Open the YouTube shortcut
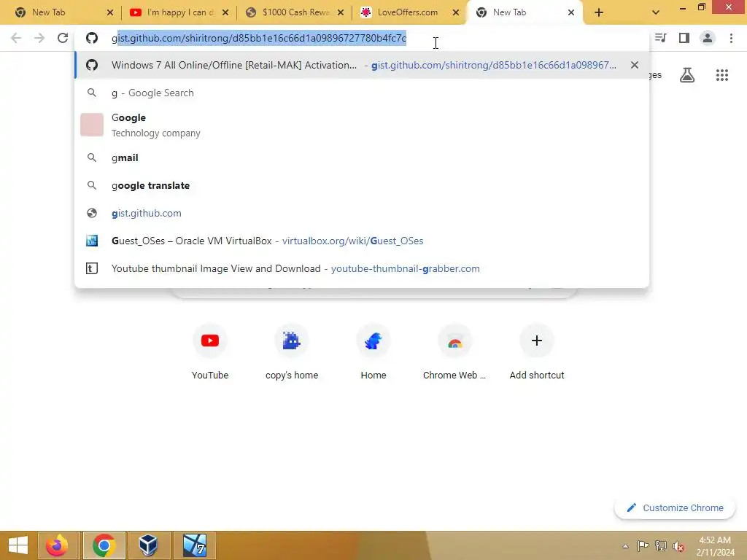Screen dimensions: 747x560 pyautogui.click(x=210, y=352)
